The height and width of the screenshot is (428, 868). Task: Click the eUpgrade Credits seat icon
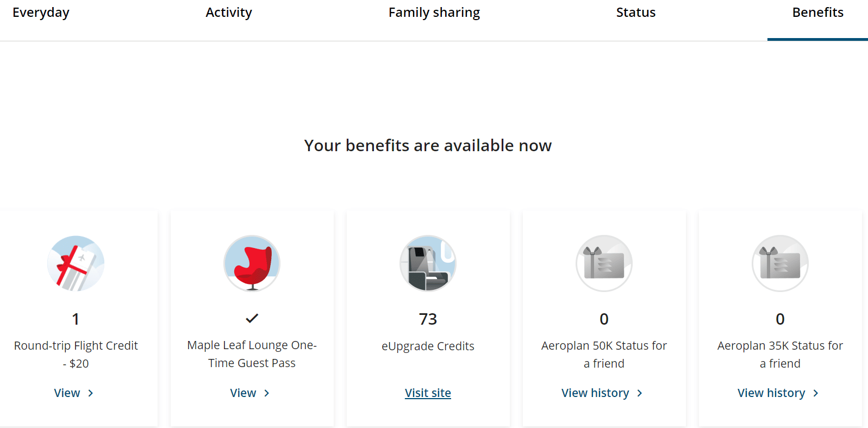click(428, 264)
